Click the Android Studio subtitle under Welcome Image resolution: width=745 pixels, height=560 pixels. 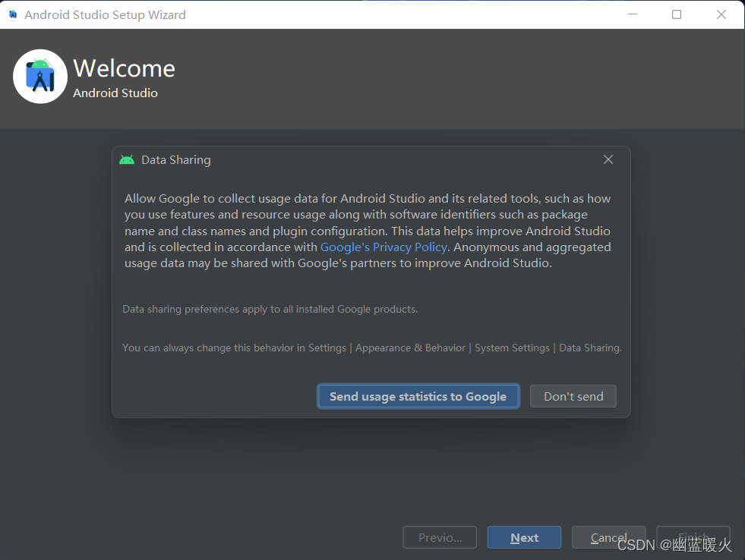pos(115,93)
